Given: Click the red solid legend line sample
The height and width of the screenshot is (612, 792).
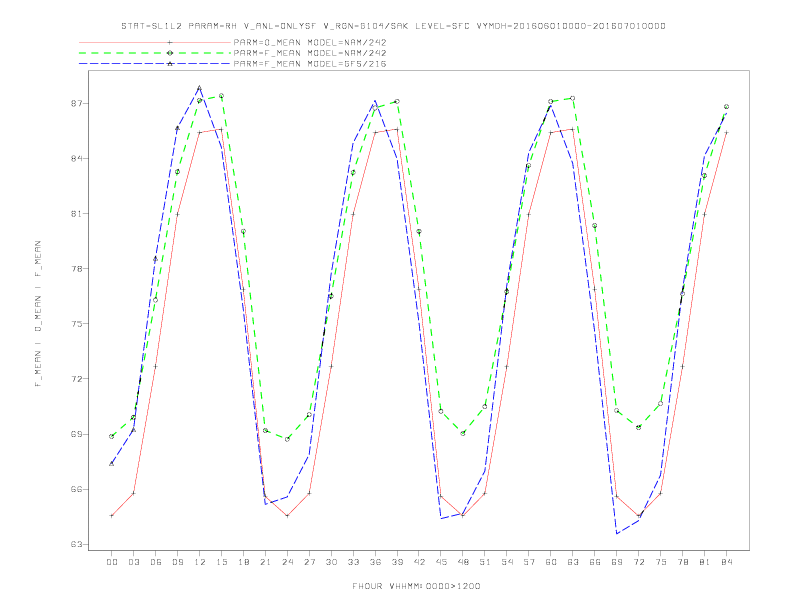Looking at the screenshot, I should coord(155,42).
